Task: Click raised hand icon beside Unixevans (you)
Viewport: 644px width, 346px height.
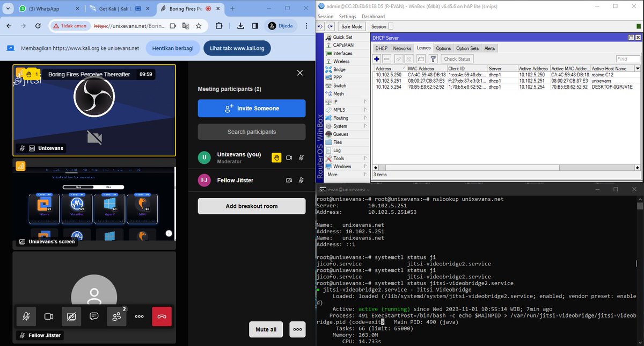Action: (x=276, y=158)
